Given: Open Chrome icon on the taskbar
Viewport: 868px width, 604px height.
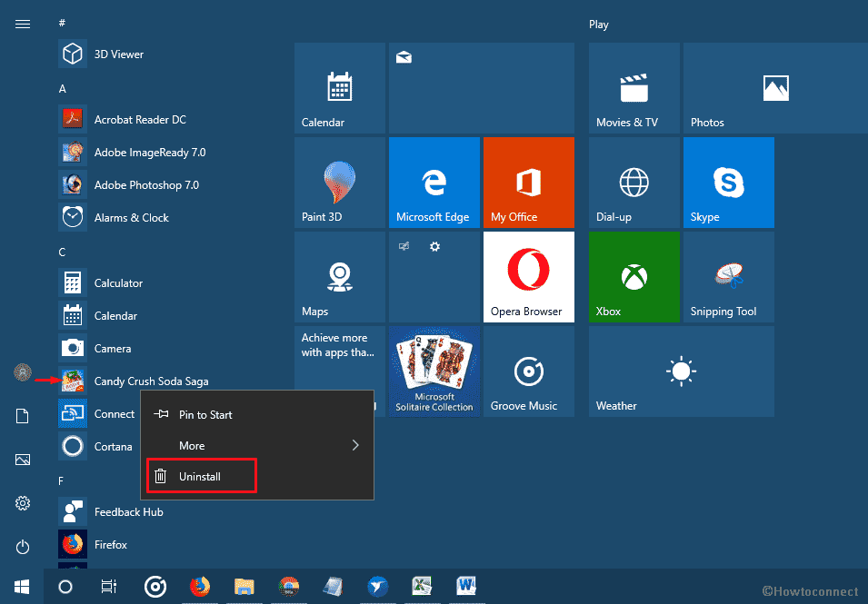Looking at the screenshot, I should 289,587.
